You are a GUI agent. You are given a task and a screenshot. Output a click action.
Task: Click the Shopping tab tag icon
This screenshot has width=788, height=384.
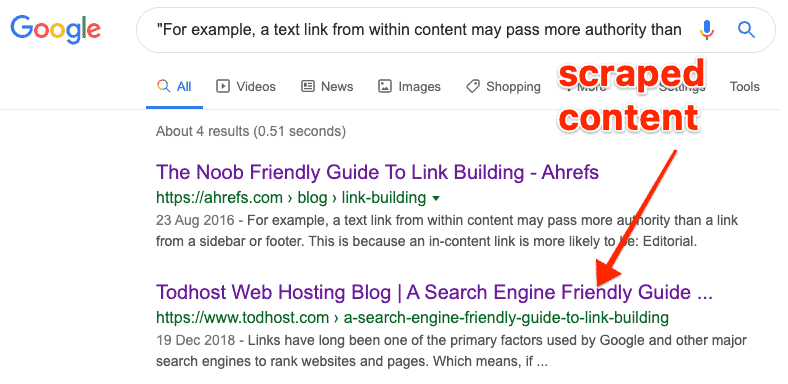pos(472,86)
